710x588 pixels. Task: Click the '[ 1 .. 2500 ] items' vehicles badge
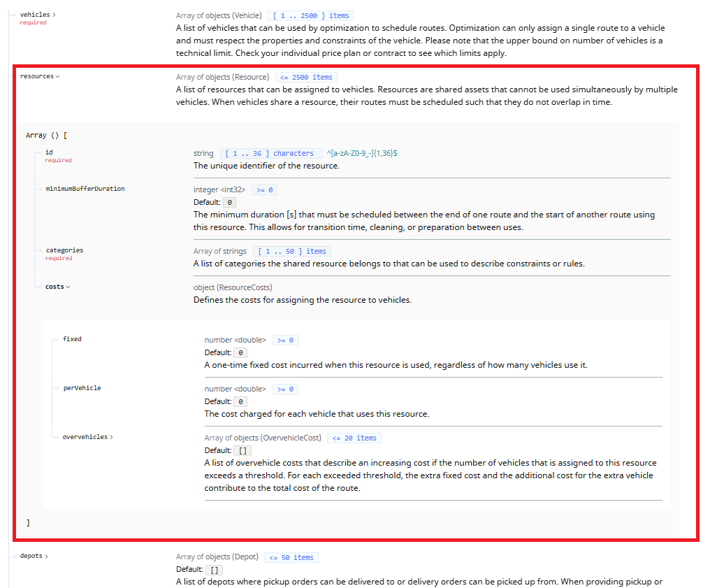(x=310, y=15)
